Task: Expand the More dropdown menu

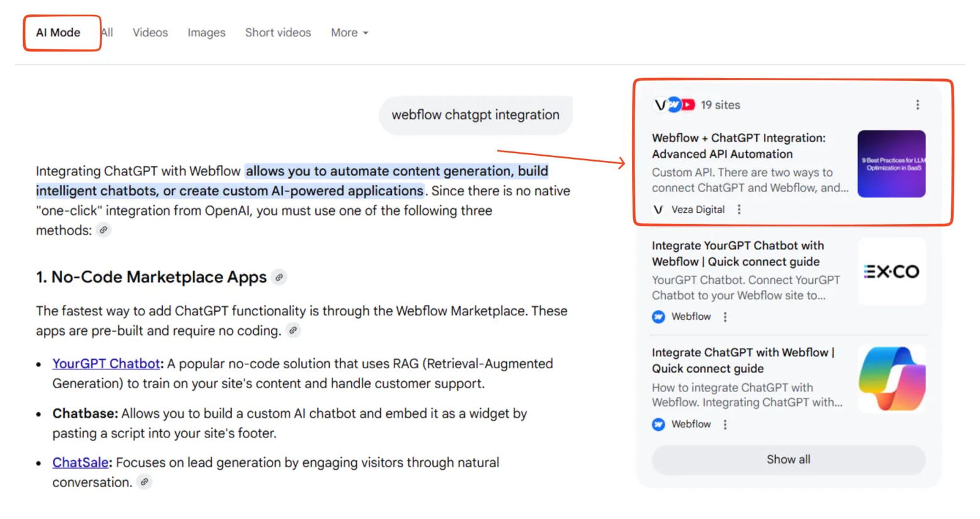Action: coord(349,33)
